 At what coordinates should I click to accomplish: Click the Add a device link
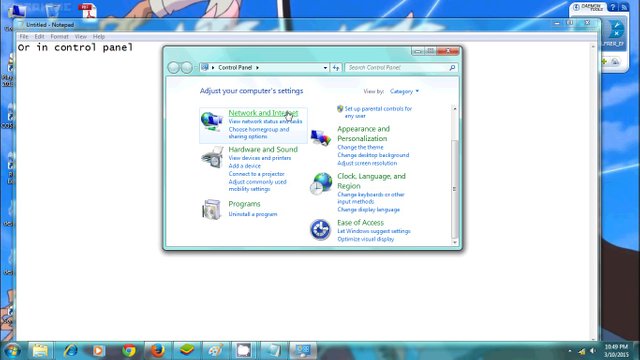point(244,166)
